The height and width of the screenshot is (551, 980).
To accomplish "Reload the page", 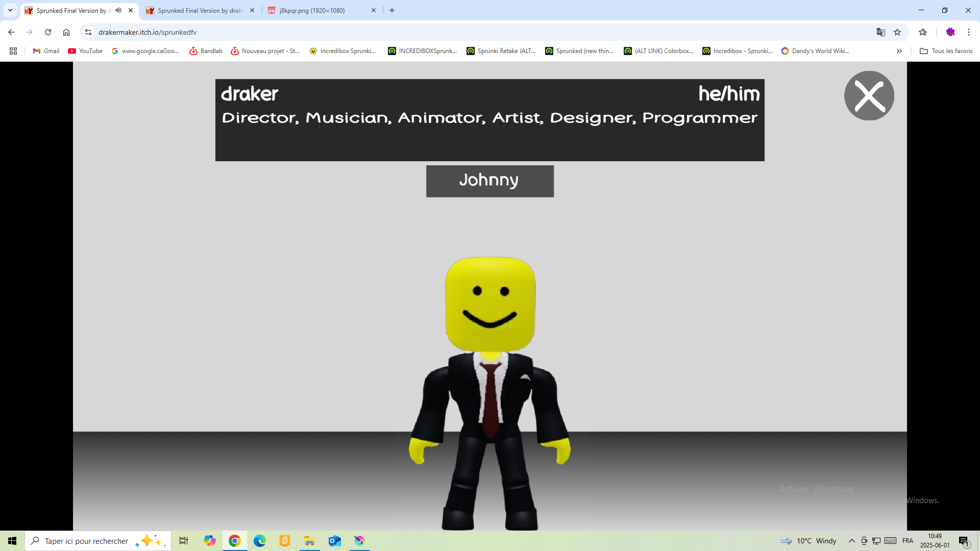I will pyautogui.click(x=48, y=32).
